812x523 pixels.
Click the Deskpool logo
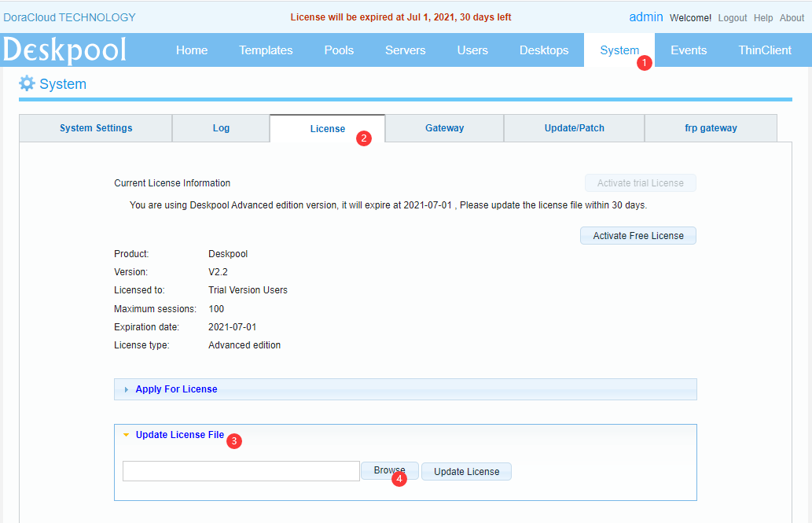click(x=64, y=50)
